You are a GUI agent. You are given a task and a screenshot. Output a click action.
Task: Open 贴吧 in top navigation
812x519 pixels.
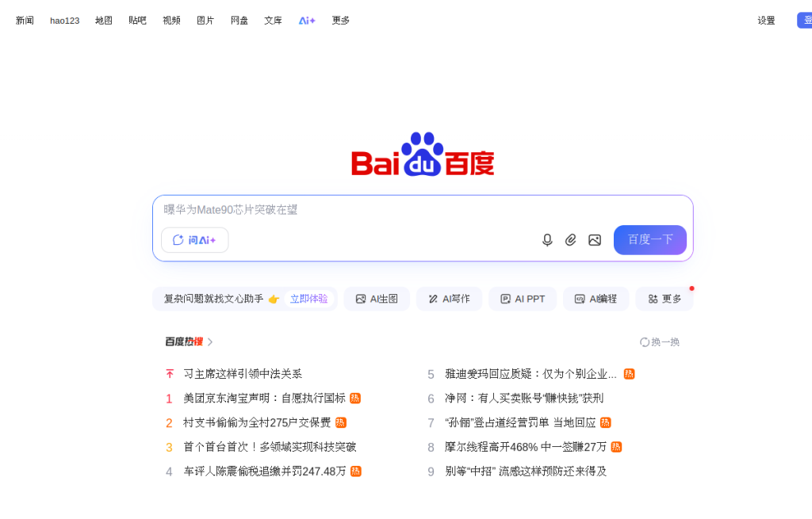(x=137, y=21)
